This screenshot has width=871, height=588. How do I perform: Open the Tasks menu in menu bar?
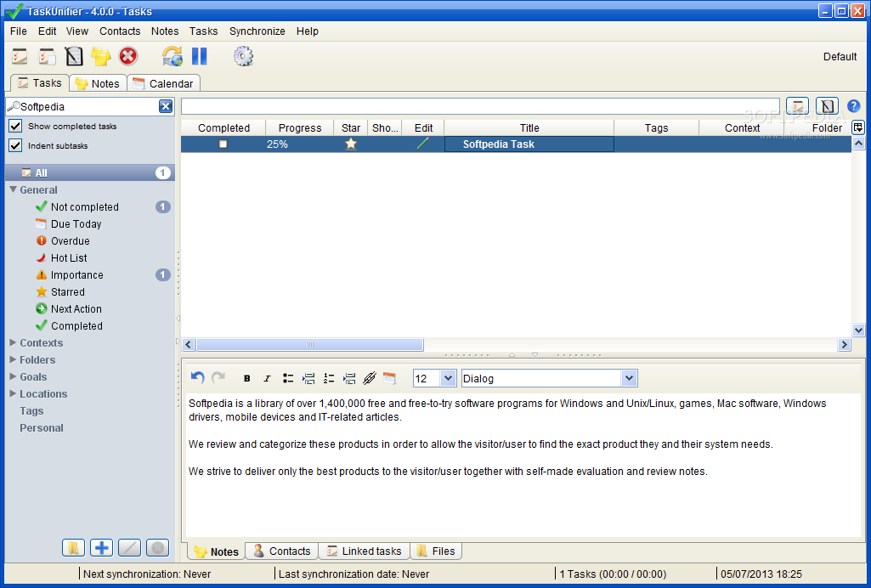point(203,31)
